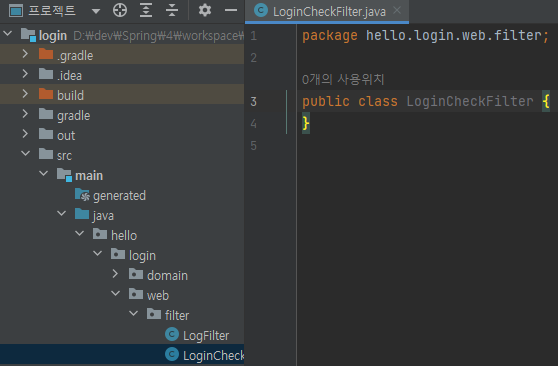The height and width of the screenshot is (366, 558).
Task: Click the main module folder icon
Action: pyautogui.click(x=64, y=174)
